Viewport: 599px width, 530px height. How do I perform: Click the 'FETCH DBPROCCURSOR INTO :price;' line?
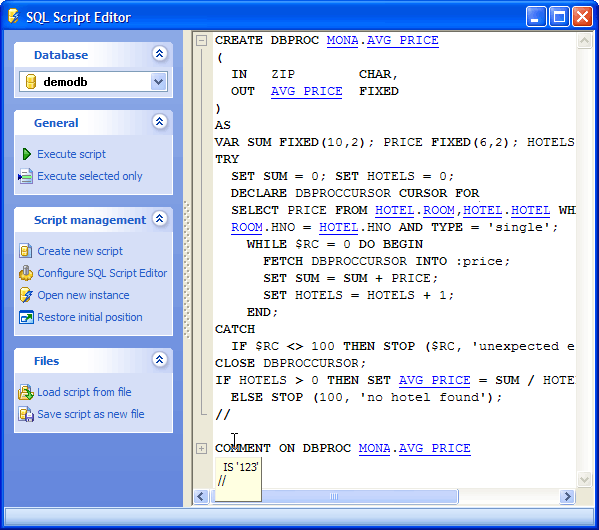387,261
